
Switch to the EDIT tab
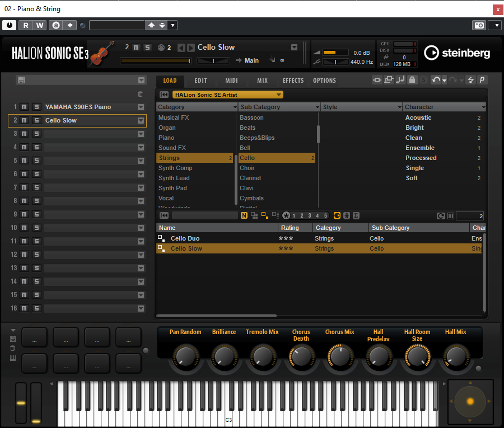(201, 81)
